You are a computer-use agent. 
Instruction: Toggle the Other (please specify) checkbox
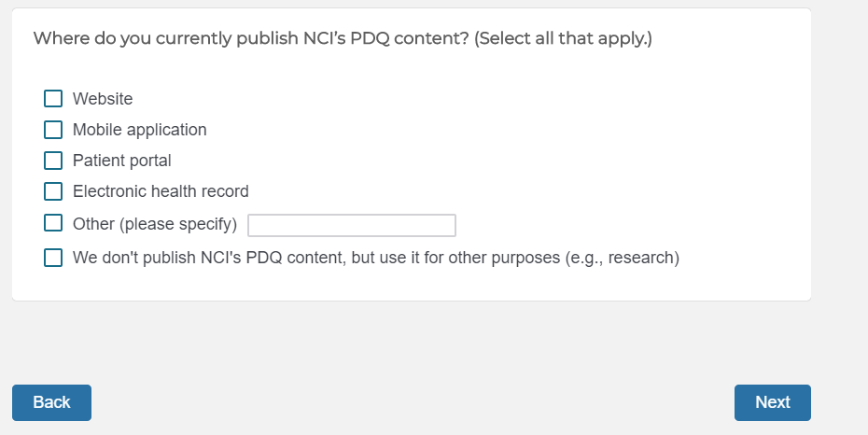tap(53, 223)
